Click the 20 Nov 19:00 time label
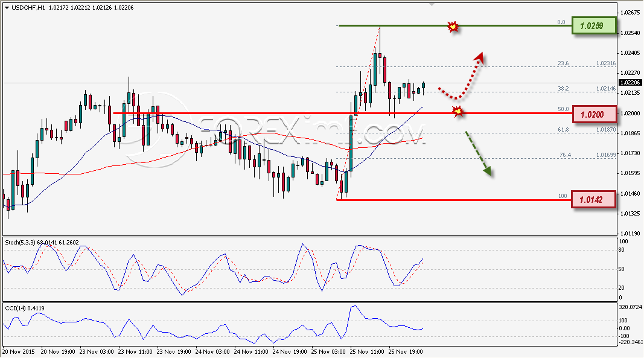The height and width of the screenshot is (358, 644). click(58, 352)
